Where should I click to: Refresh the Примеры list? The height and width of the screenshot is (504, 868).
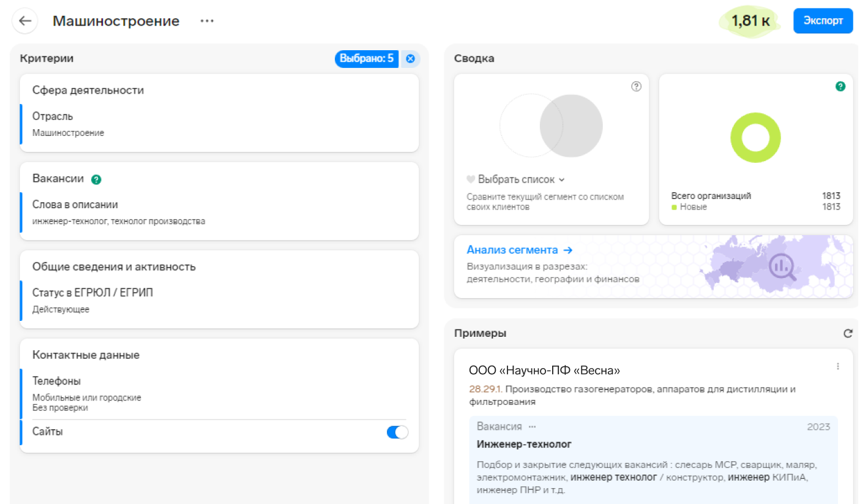coord(848,334)
